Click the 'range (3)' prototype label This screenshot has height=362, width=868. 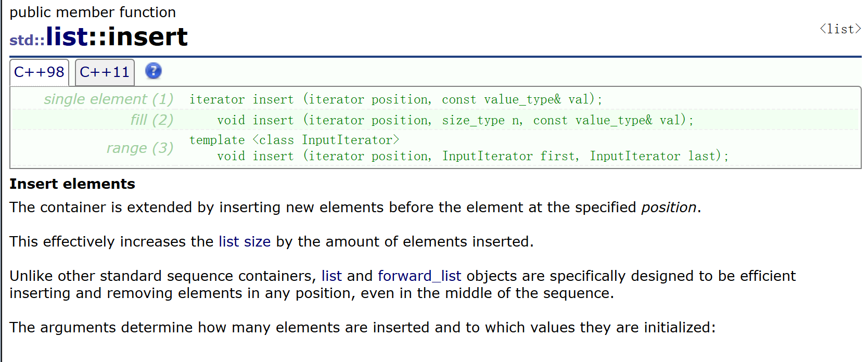[x=139, y=148]
